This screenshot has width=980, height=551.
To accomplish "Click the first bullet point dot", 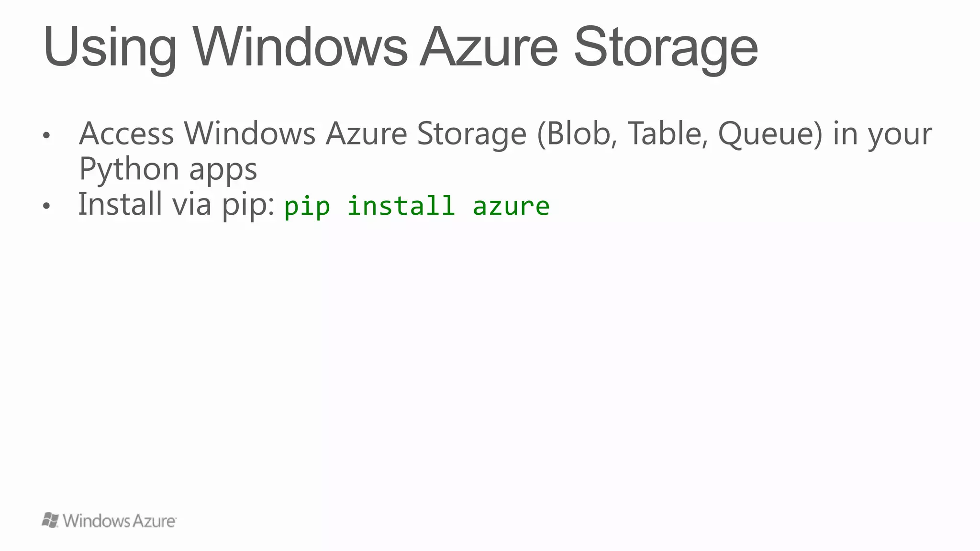I will click(46, 135).
